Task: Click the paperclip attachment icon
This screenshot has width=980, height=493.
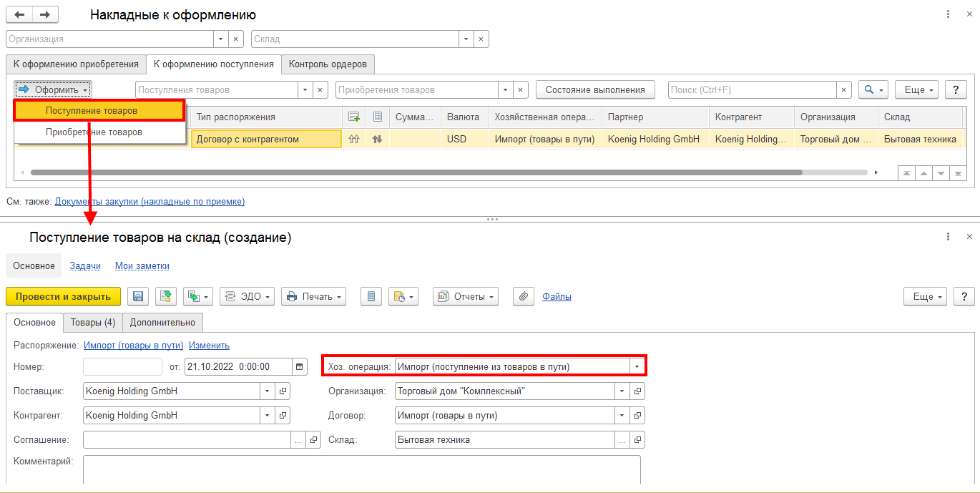Action: [524, 296]
